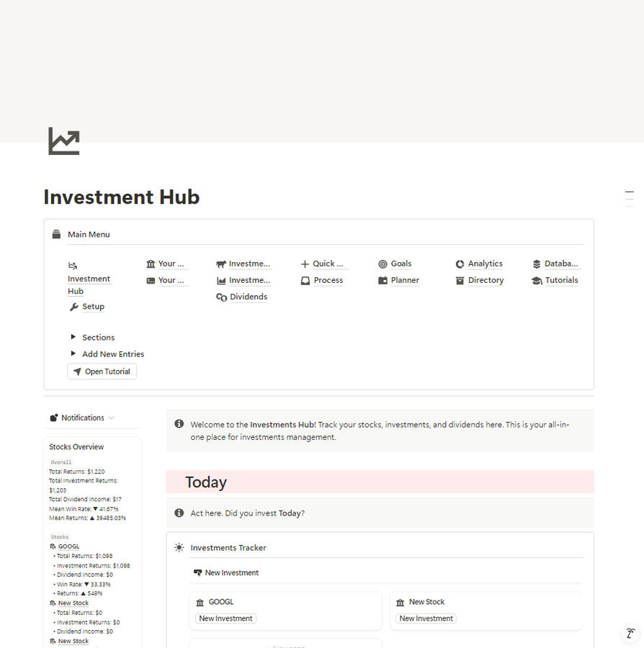The height and width of the screenshot is (648, 644).
Task: Open Planner via the calendar icon
Action: coord(383,280)
